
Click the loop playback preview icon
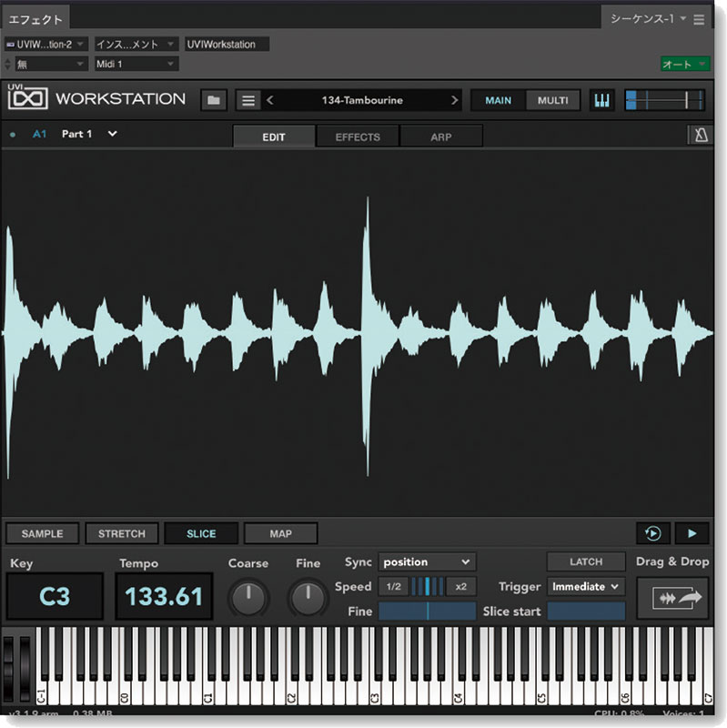click(652, 533)
